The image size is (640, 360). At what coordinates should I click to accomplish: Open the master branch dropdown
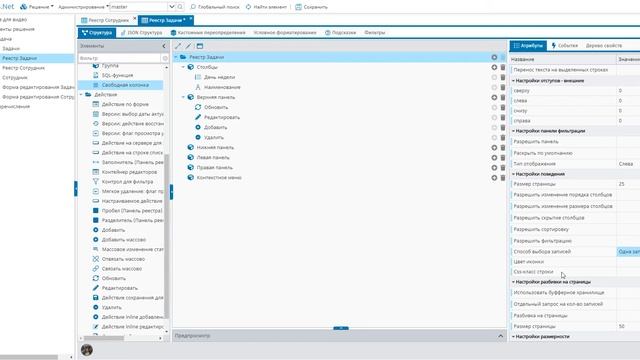tap(172, 7)
